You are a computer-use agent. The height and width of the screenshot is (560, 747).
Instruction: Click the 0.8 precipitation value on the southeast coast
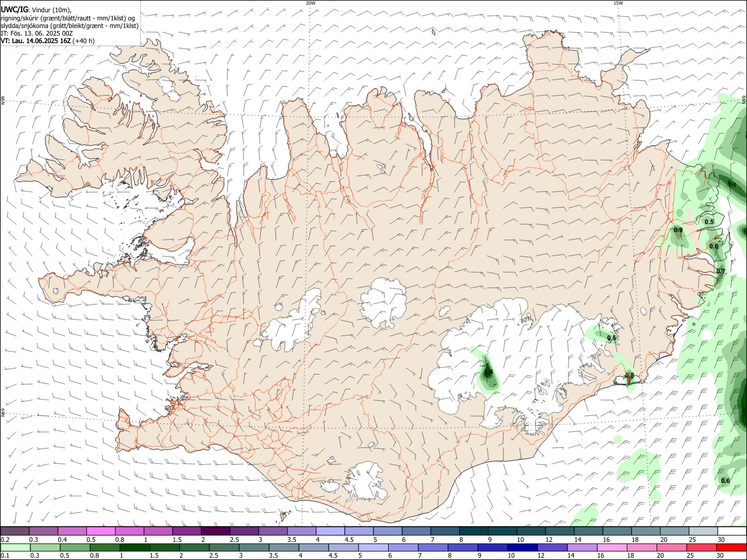coord(630,376)
